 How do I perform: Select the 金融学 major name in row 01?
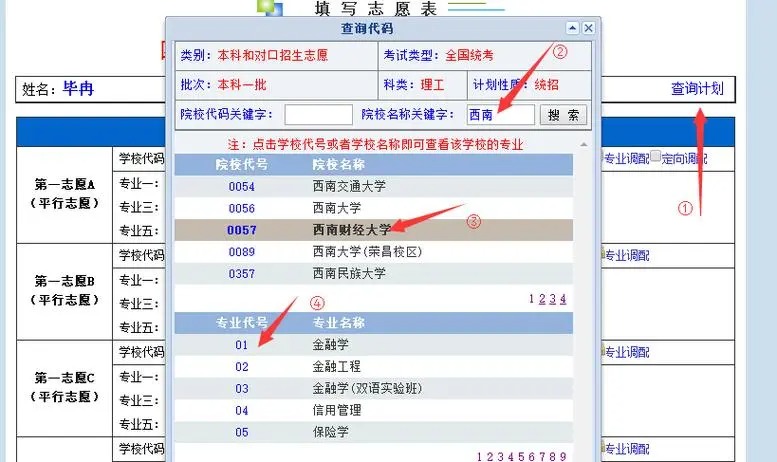coord(331,345)
